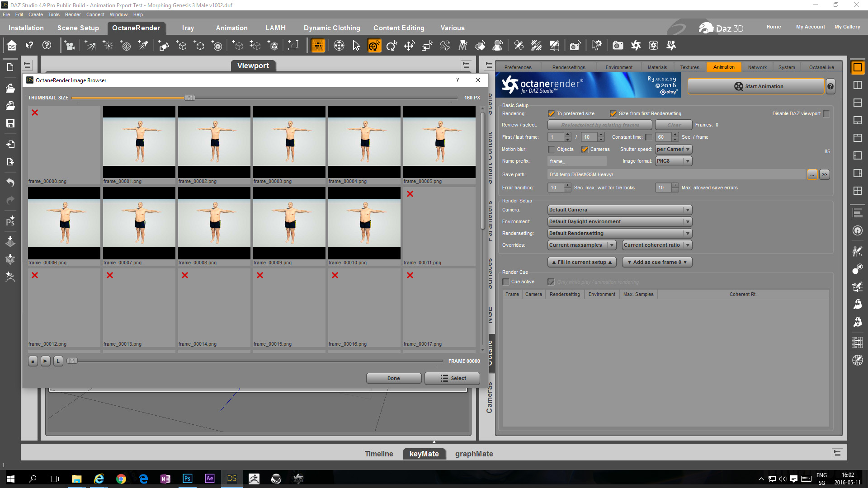Open the Dynamic Clothing activity tab
Screen dimensions: 868x488
[332, 28]
